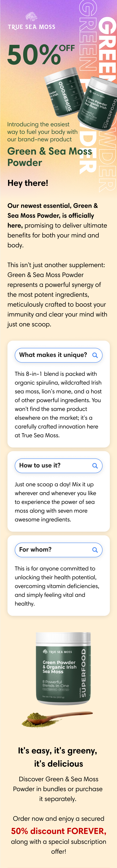Click the 50% OFF headline
Screen dimensions: 117x868
click(x=41, y=54)
